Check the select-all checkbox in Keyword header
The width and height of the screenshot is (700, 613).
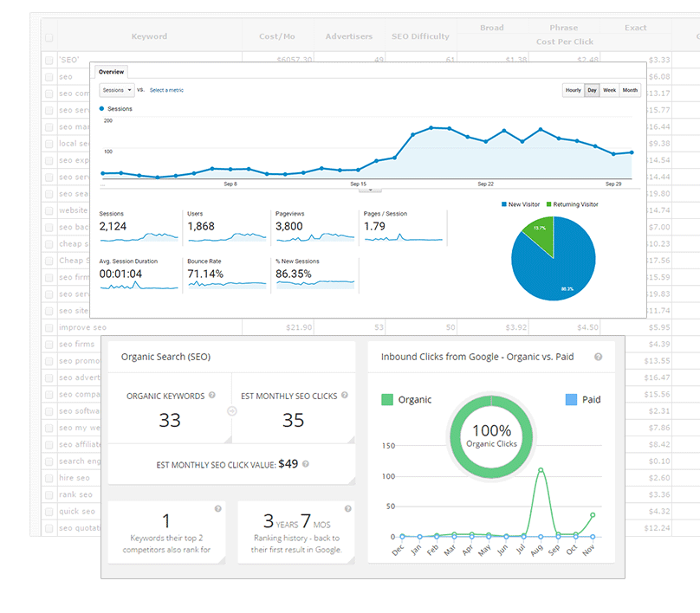click(x=49, y=37)
